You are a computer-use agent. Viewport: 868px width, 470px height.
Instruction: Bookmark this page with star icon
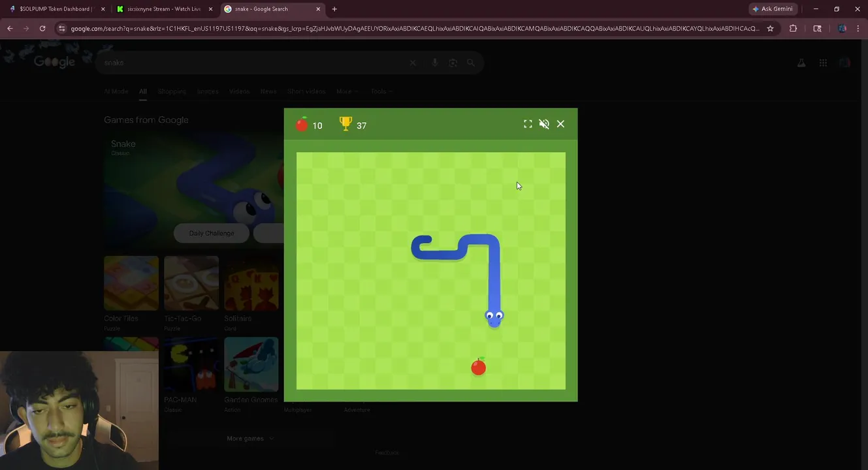coord(770,29)
